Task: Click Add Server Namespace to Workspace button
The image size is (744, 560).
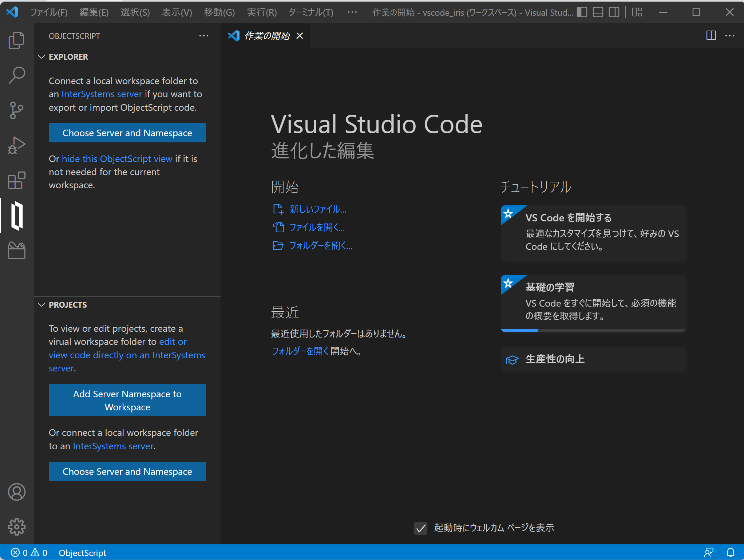Action: (x=127, y=400)
